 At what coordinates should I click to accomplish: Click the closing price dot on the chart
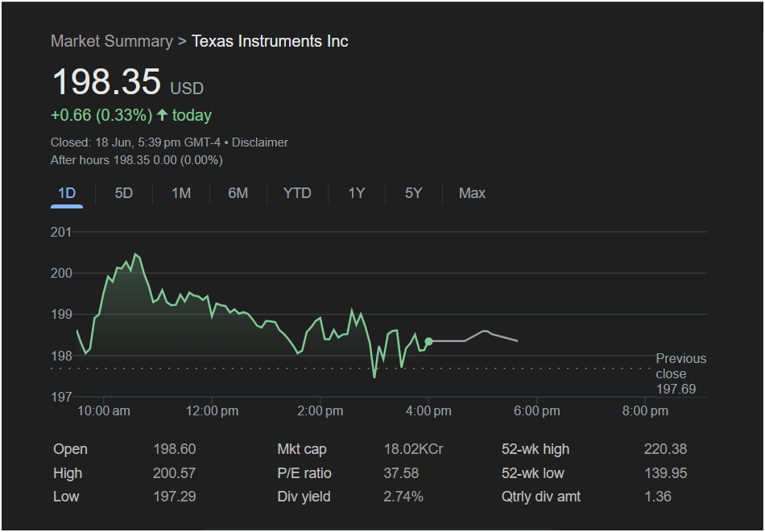pyautogui.click(x=429, y=341)
